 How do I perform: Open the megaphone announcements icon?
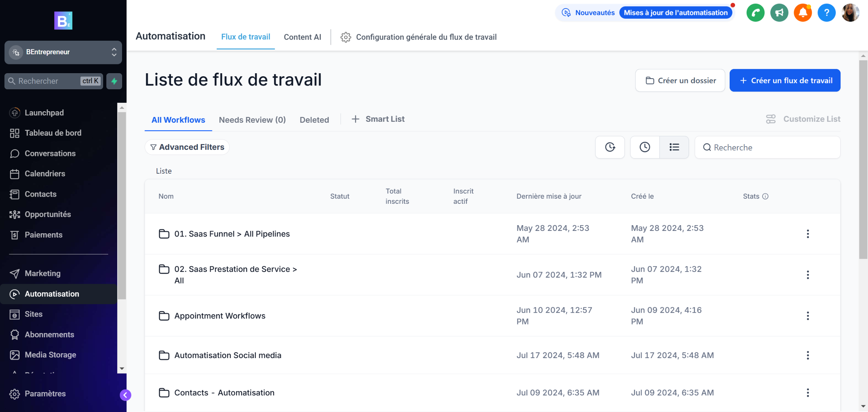pos(779,13)
